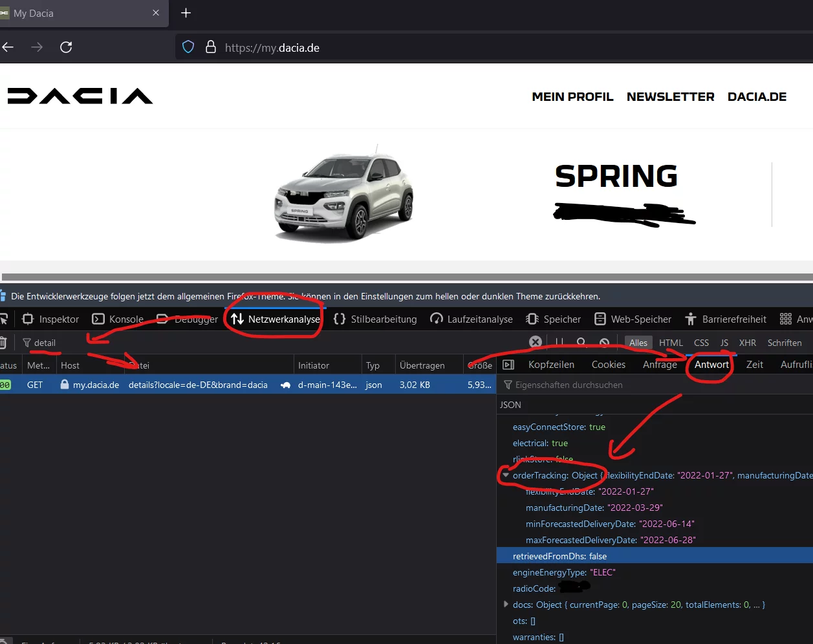Open the NEWSLETTER link

coord(671,97)
